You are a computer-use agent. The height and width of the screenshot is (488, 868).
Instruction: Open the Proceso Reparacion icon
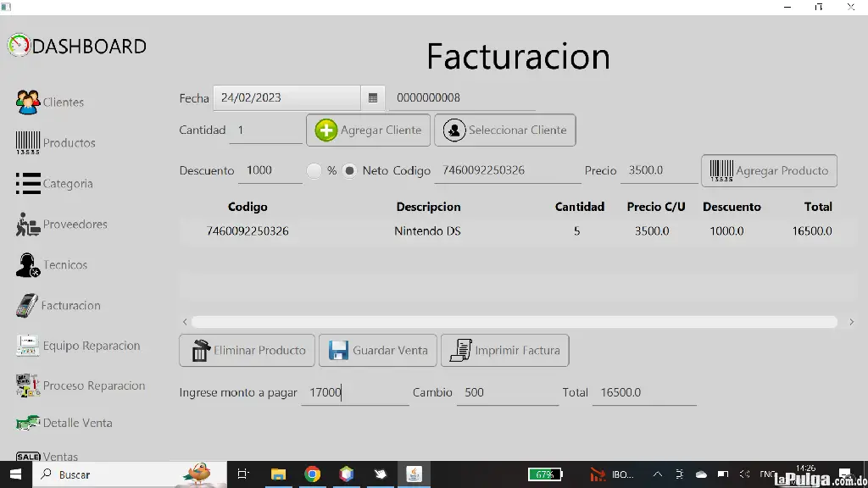click(x=28, y=385)
